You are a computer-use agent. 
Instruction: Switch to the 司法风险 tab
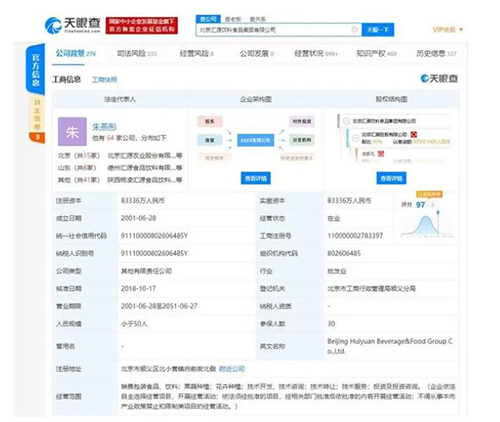point(137,53)
